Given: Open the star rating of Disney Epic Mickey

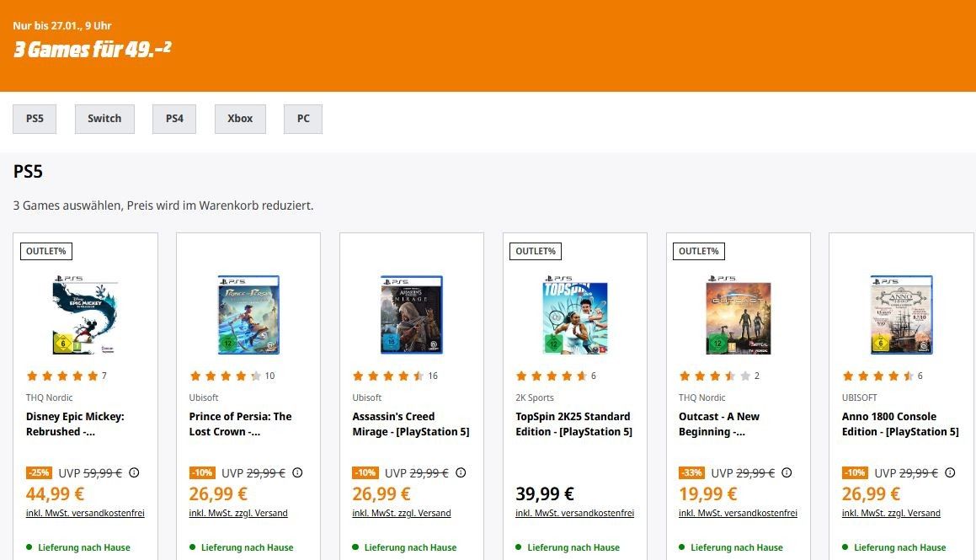Looking at the screenshot, I should [x=61, y=376].
